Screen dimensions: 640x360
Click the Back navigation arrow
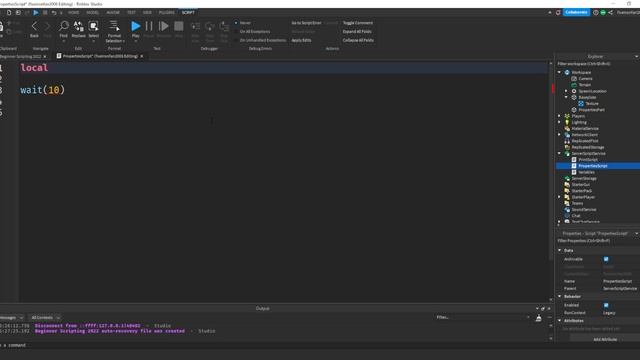34,27
